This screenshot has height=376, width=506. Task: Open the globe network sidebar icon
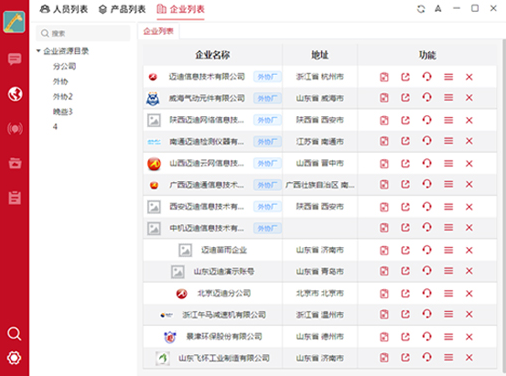[15, 94]
